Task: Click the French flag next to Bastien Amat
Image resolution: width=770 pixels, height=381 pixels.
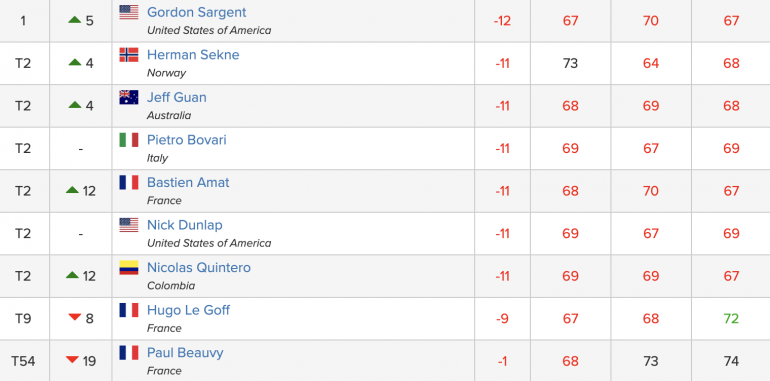Action: pos(129,183)
